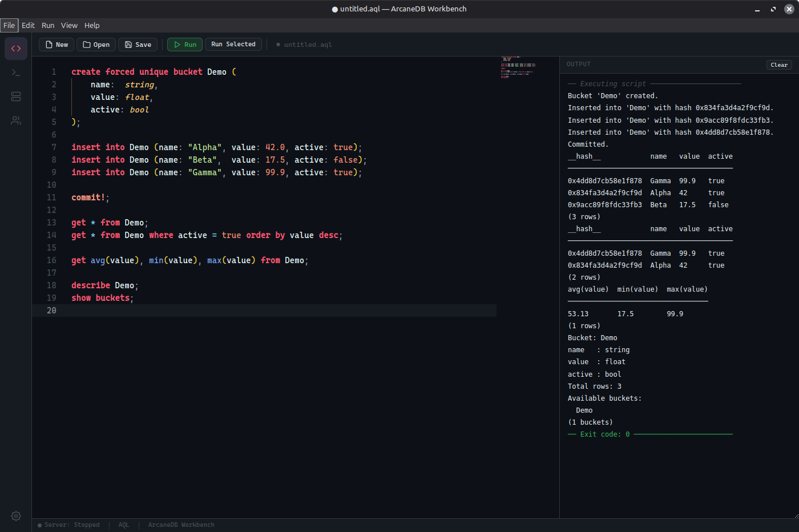Execute the script with the Run button
The image size is (799, 532).
click(x=184, y=44)
